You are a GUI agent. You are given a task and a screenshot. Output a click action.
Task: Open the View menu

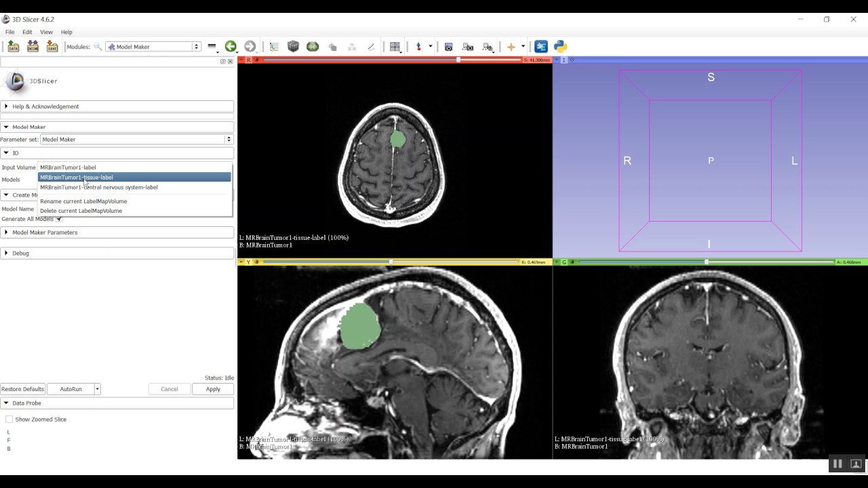coord(46,32)
